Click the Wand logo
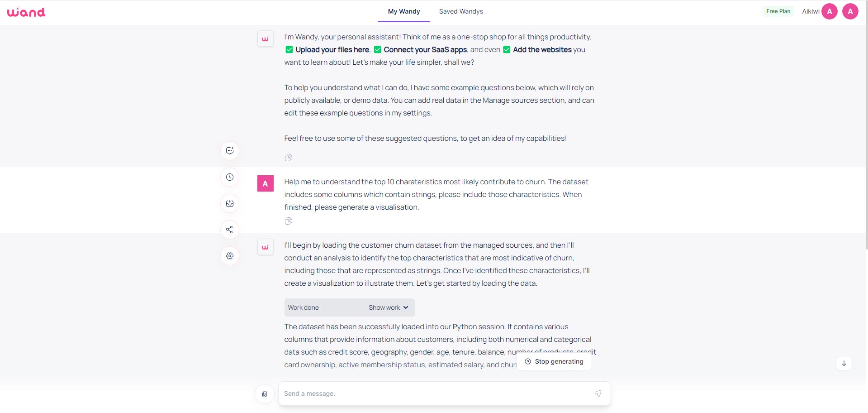868x413 pixels. [x=26, y=12]
